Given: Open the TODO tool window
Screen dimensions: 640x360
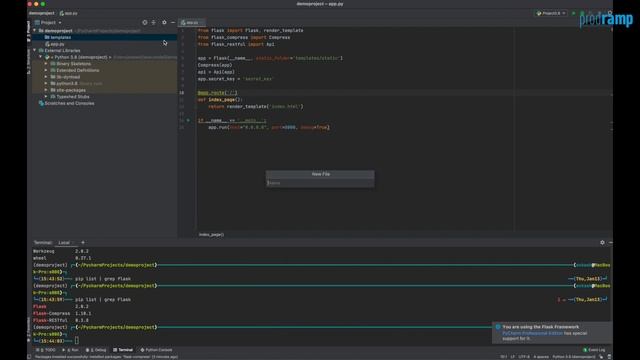Looking at the screenshot, I should (x=46, y=350).
